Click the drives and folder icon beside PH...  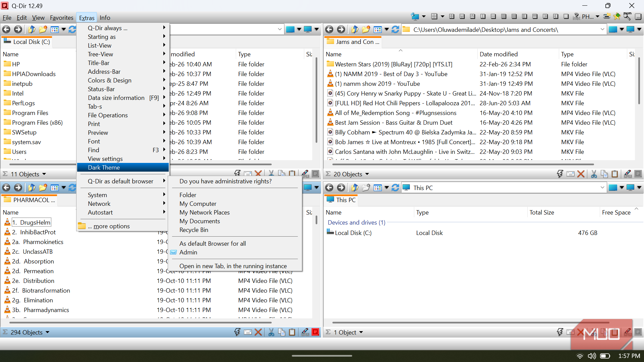[606, 16]
